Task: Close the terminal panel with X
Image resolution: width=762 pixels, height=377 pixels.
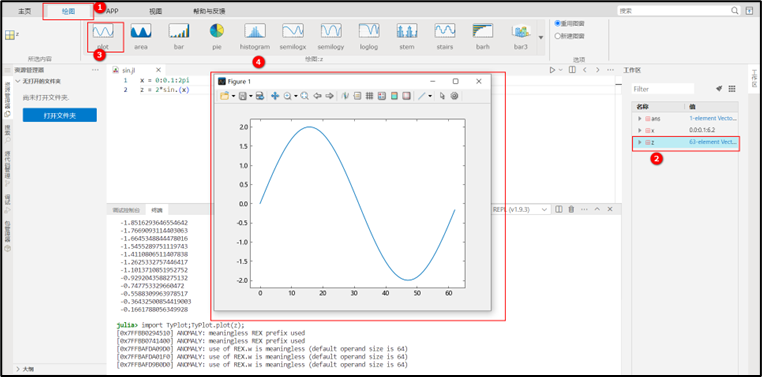Action: 610,209
